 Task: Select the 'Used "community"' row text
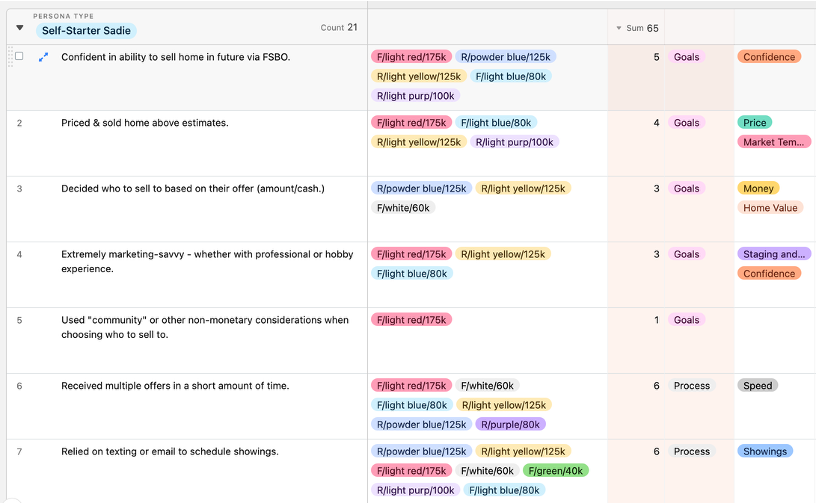pos(205,327)
